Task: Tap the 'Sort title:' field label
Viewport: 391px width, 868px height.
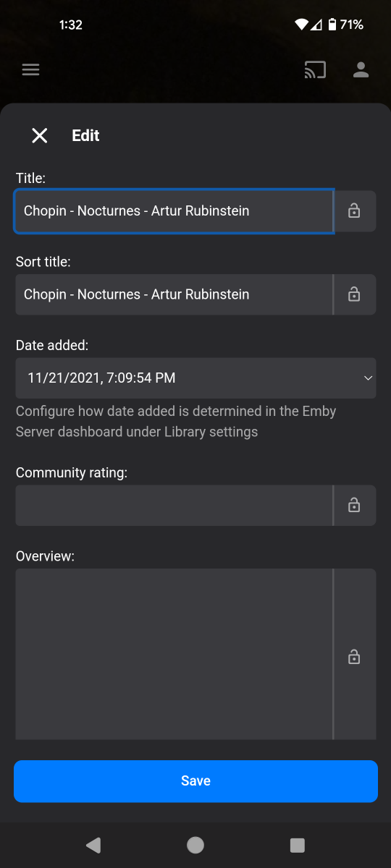Action: pyautogui.click(x=43, y=262)
